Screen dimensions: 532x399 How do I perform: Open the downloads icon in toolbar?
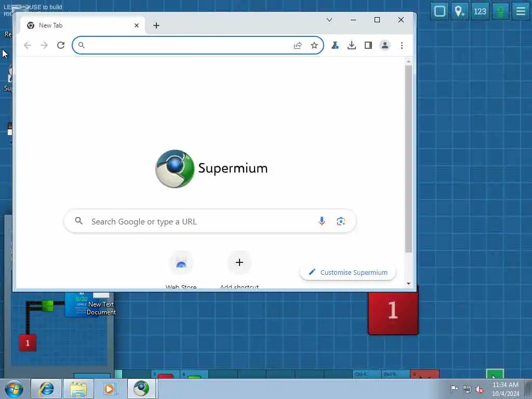pyautogui.click(x=352, y=45)
